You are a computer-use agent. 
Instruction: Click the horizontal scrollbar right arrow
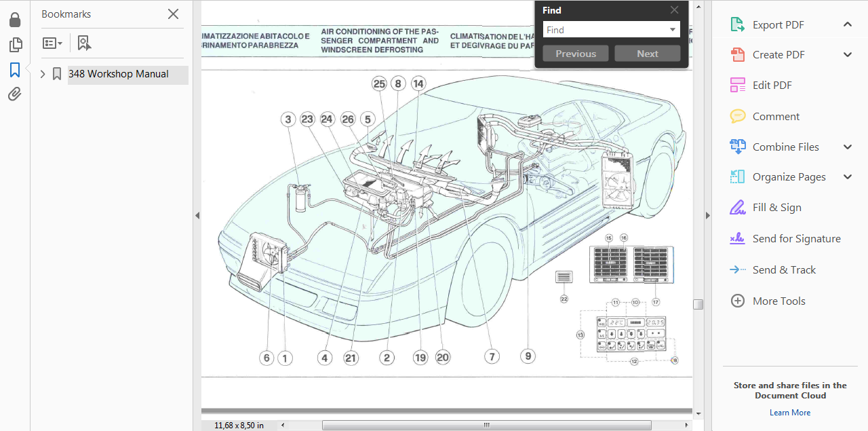(688, 426)
